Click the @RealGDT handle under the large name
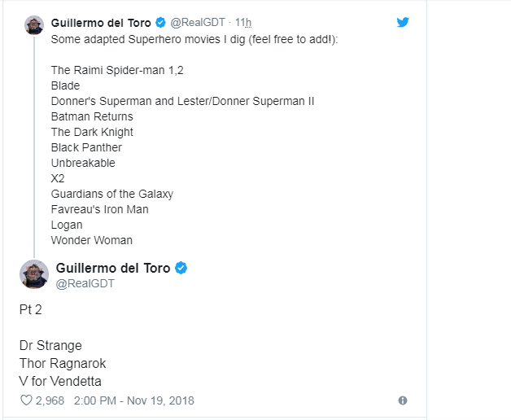Image resolution: width=511 pixels, height=420 pixels. [x=85, y=284]
